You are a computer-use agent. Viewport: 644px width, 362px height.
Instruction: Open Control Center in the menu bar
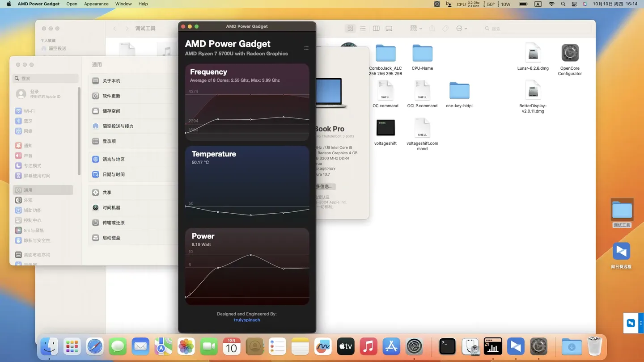pos(574,4)
